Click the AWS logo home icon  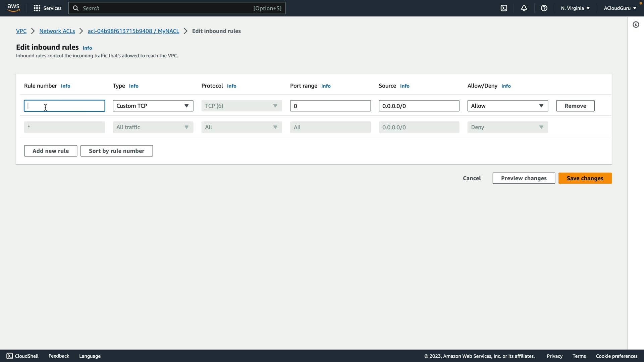(13, 8)
